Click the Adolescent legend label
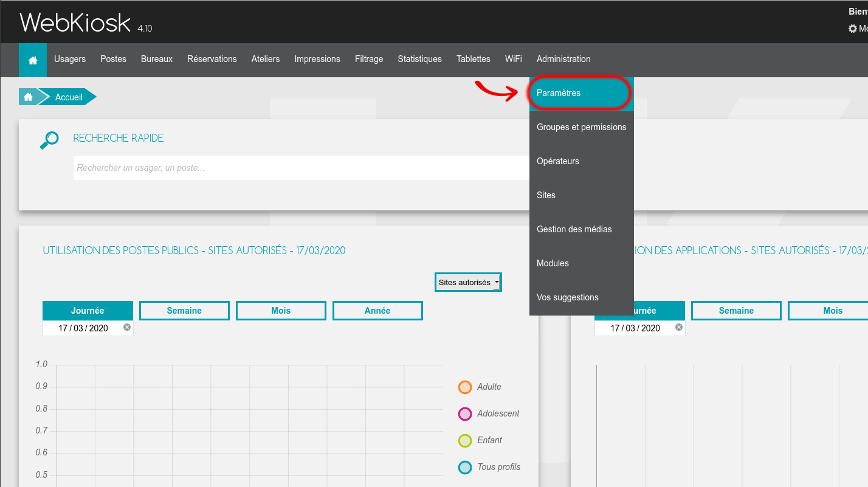 coord(498,413)
